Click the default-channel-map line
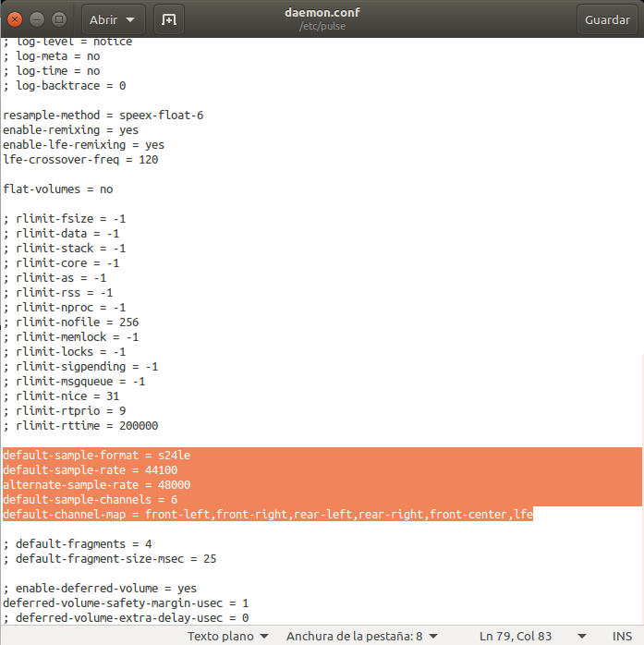The width and height of the screenshot is (644, 645). (x=268, y=515)
